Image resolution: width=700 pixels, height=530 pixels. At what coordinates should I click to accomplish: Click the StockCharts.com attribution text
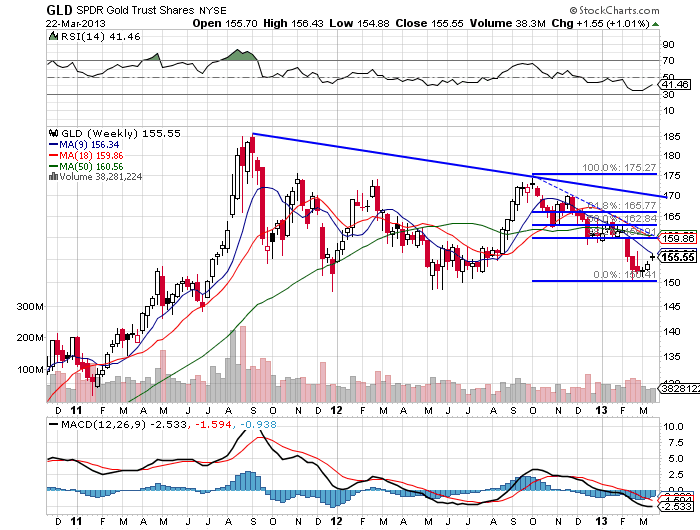[x=614, y=10]
